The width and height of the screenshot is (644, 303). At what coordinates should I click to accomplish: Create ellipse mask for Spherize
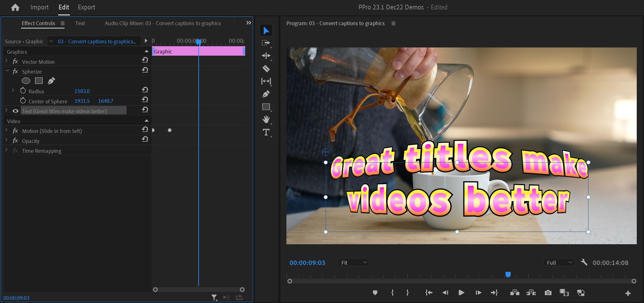coord(26,81)
